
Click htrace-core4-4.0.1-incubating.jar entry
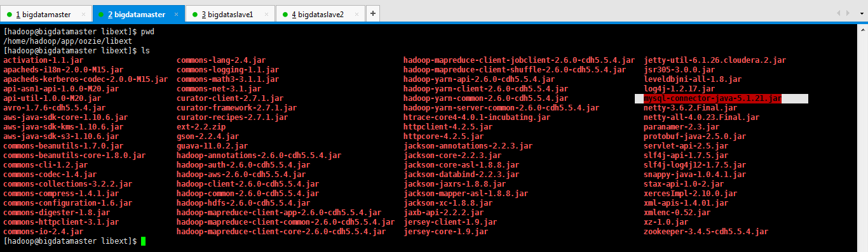[x=477, y=117]
